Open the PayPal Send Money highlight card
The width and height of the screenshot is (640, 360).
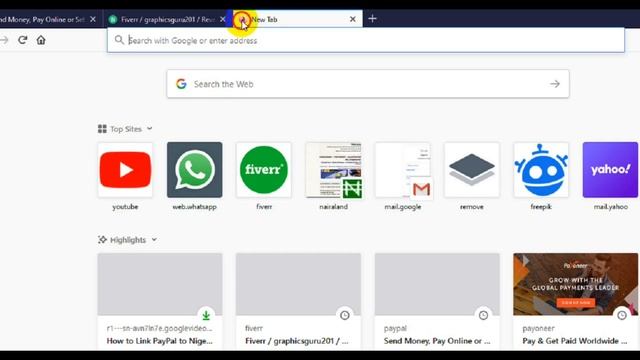[437, 301]
